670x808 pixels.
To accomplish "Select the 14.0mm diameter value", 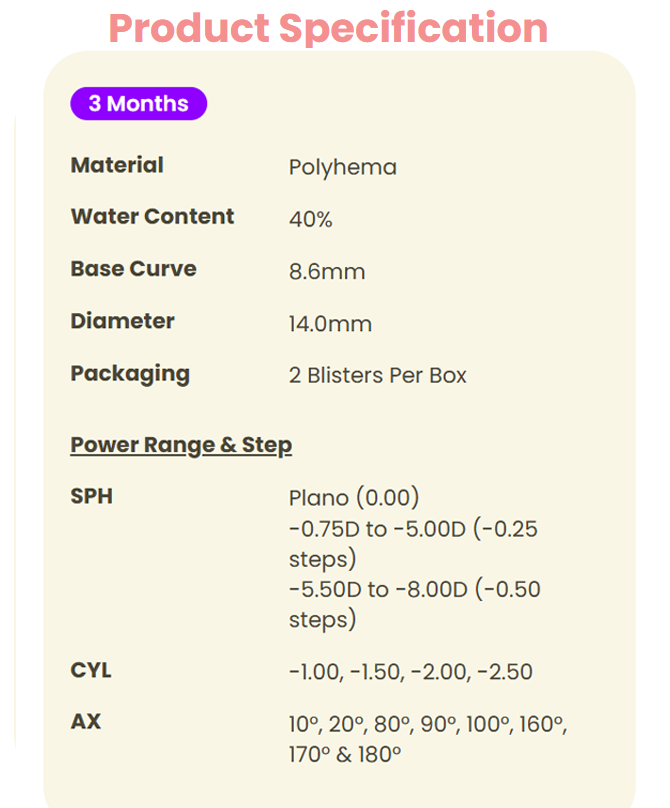I will (330, 324).
